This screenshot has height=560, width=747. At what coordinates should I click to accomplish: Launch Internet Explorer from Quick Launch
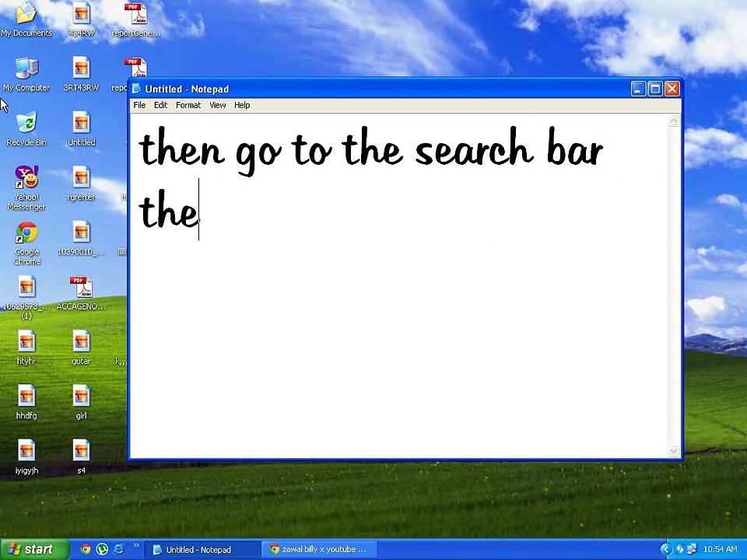click(118, 550)
